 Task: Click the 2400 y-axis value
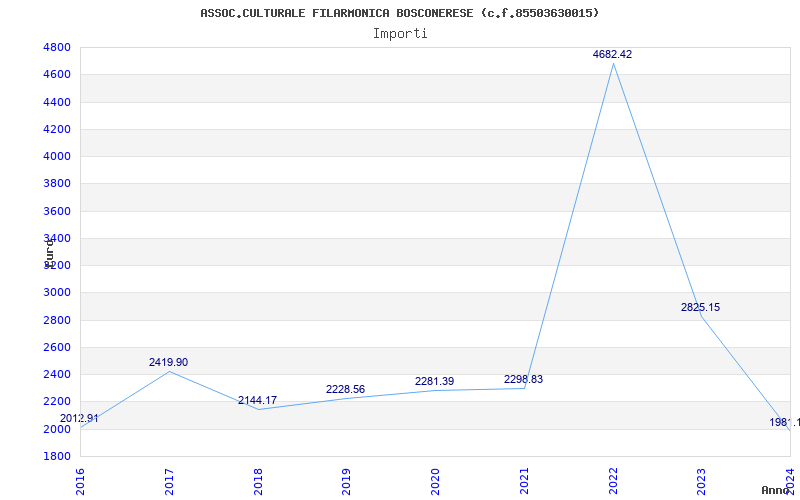(x=57, y=374)
